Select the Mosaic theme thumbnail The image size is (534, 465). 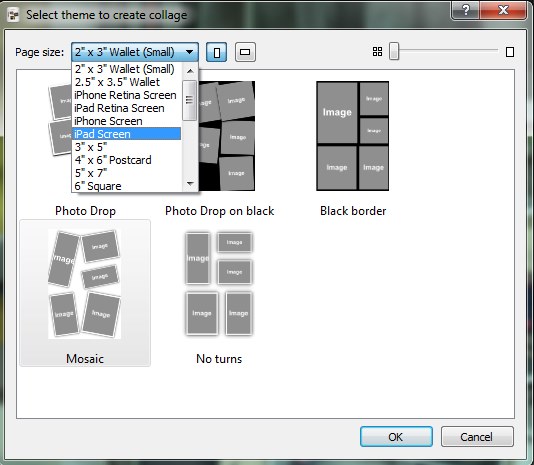coord(85,284)
